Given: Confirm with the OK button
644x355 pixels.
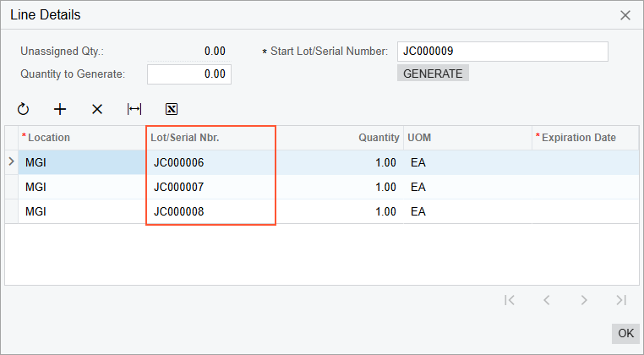Looking at the screenshot, I should (625, 333).
